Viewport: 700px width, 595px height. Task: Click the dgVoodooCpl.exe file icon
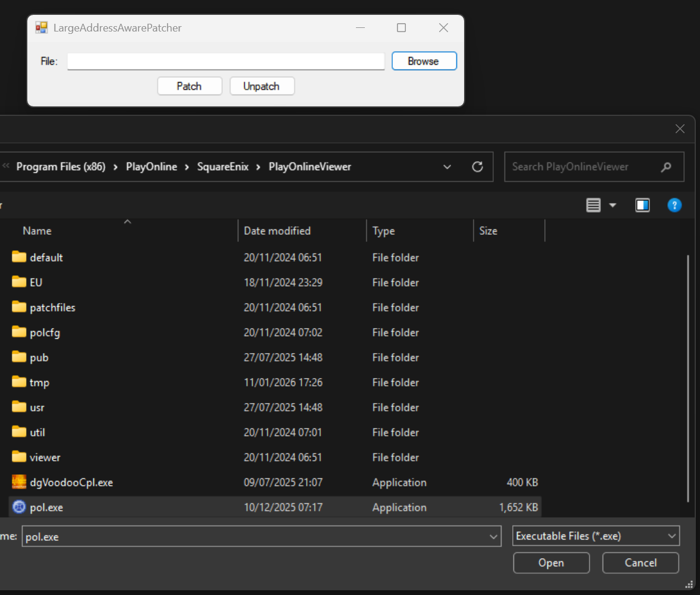point(19,482)
